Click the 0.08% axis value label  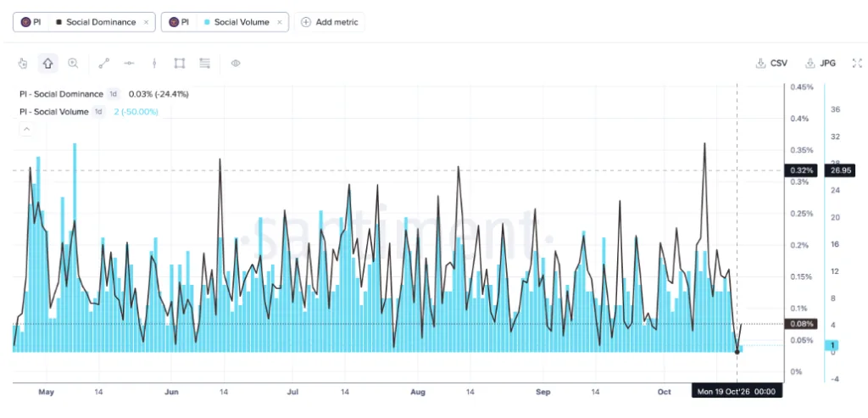800,324
